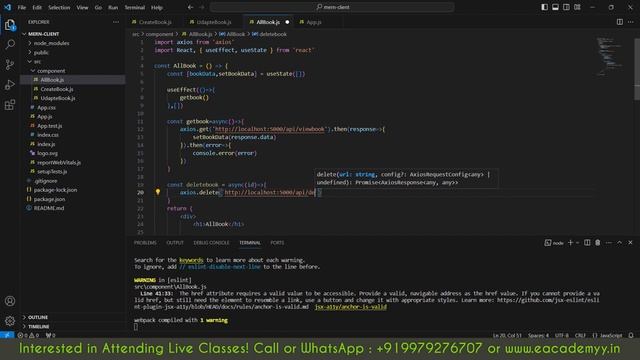Open the jsx-a11y/anchor-is-valid link in terminal
The image size is (640, 360).
pyautogui.click(x=350, y=307)
